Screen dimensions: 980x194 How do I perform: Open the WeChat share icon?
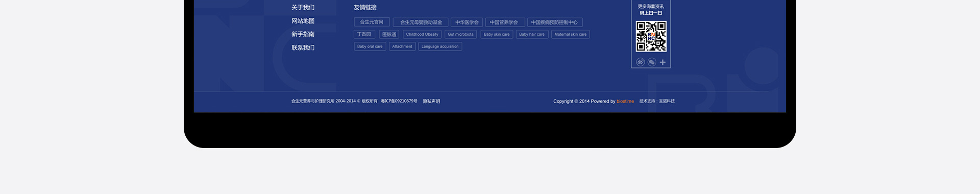[652, 62]
